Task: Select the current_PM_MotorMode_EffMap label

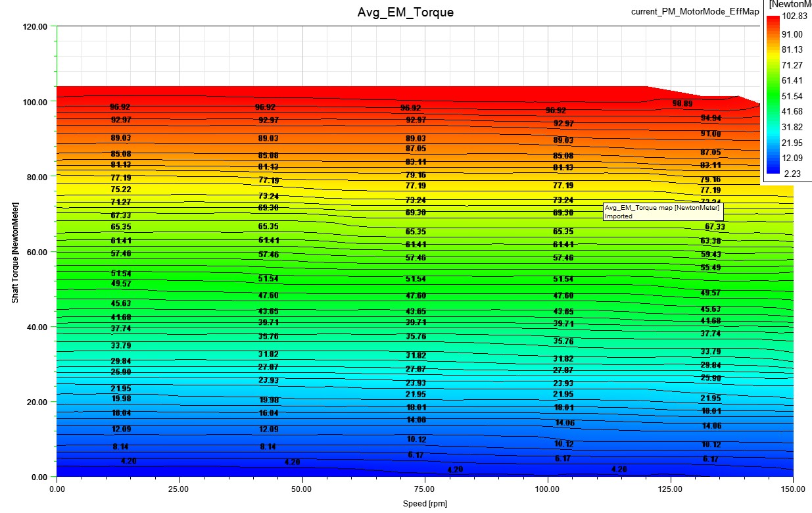Action: 695,12
